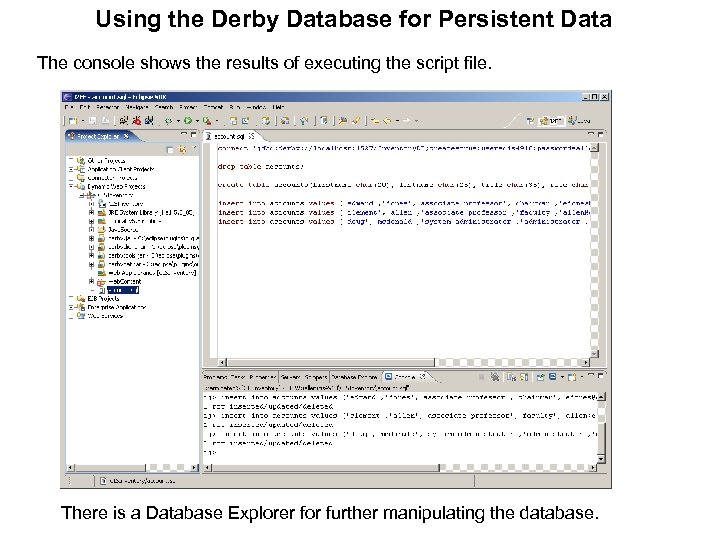Screen dimensions: 720x540
Task: Toggle Link with Editor in Project Explorer
Action: (x=182, y=150)
